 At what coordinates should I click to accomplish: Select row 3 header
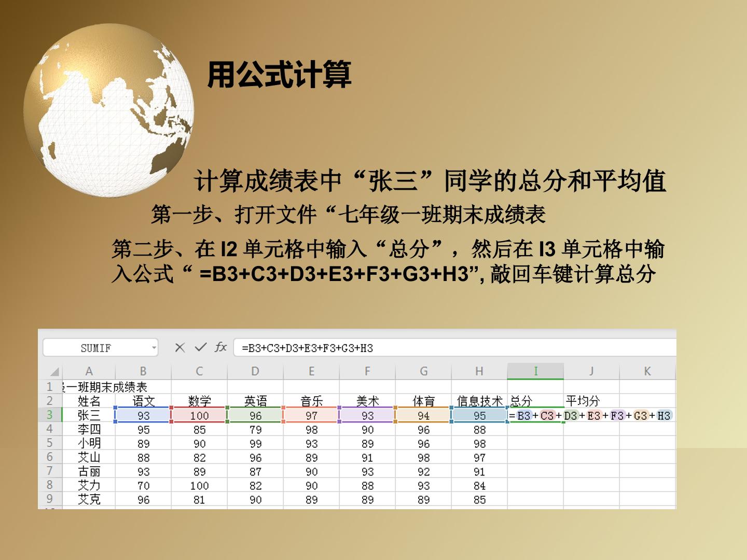[x=50, y=415]
